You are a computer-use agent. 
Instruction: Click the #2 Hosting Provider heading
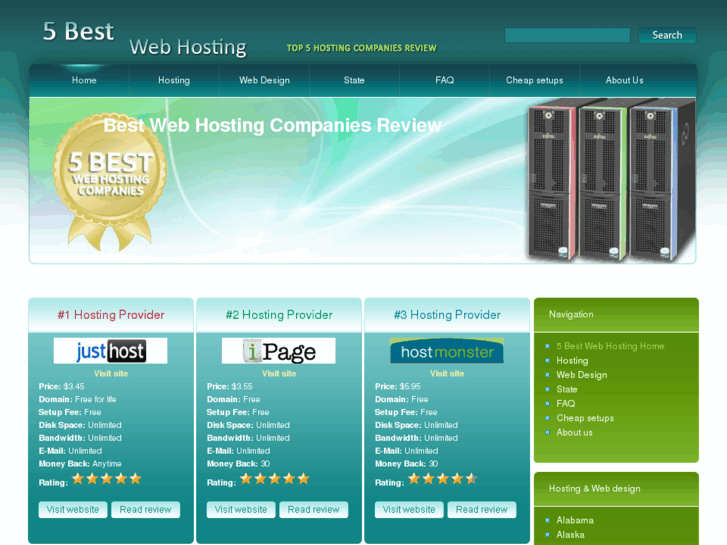279,315
